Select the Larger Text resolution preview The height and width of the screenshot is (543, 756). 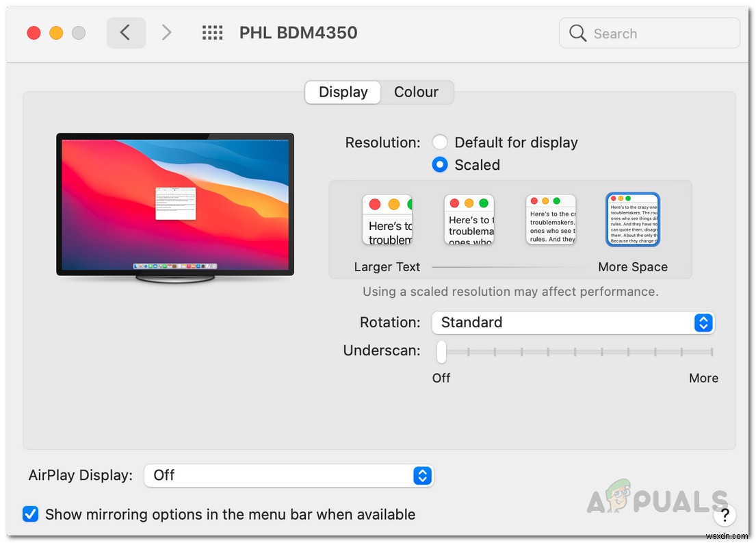[x=387, y=219]
